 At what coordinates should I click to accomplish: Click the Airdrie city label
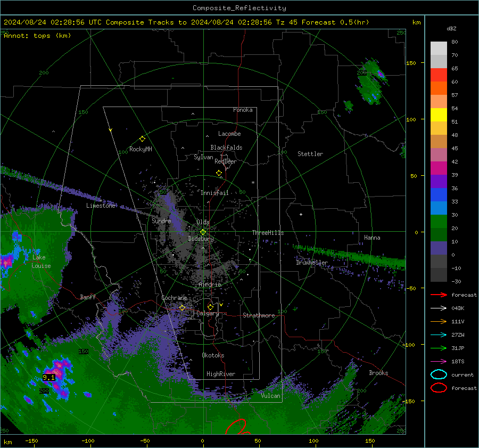[x=210, y=284]
